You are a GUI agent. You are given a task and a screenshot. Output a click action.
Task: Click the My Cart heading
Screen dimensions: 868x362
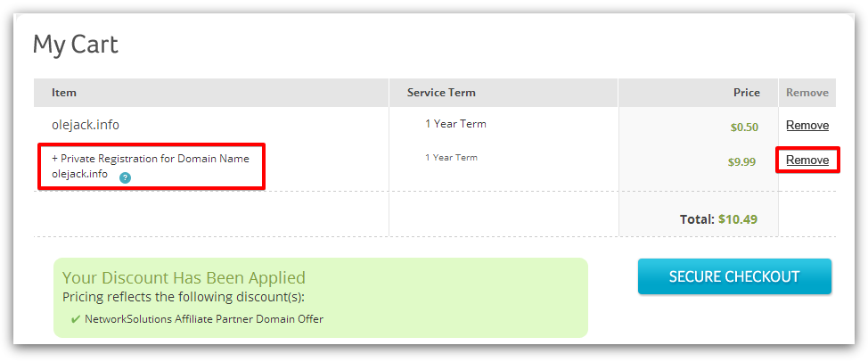[x=75, y=45]
